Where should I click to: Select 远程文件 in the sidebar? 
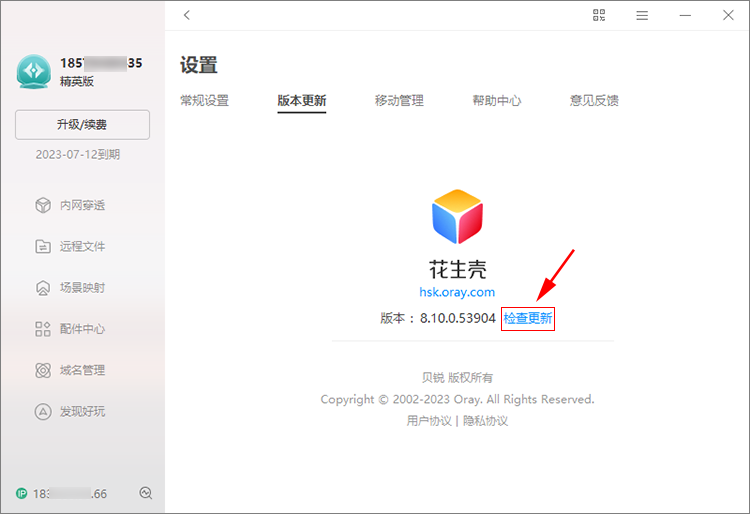pos(82,246)
